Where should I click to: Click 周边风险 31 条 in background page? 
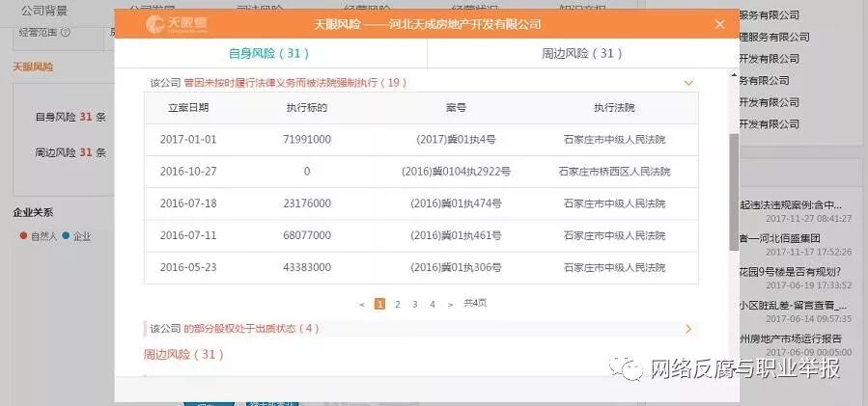point(70,152)
